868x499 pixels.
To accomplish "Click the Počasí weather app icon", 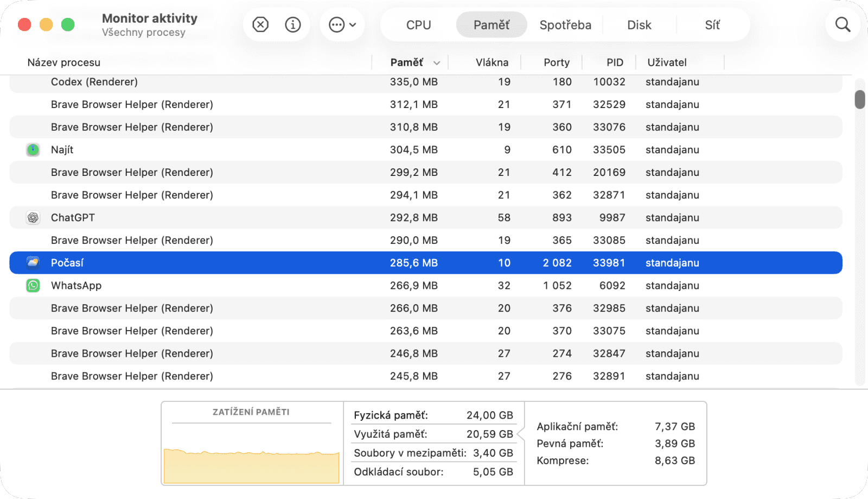I will (33, 263).
